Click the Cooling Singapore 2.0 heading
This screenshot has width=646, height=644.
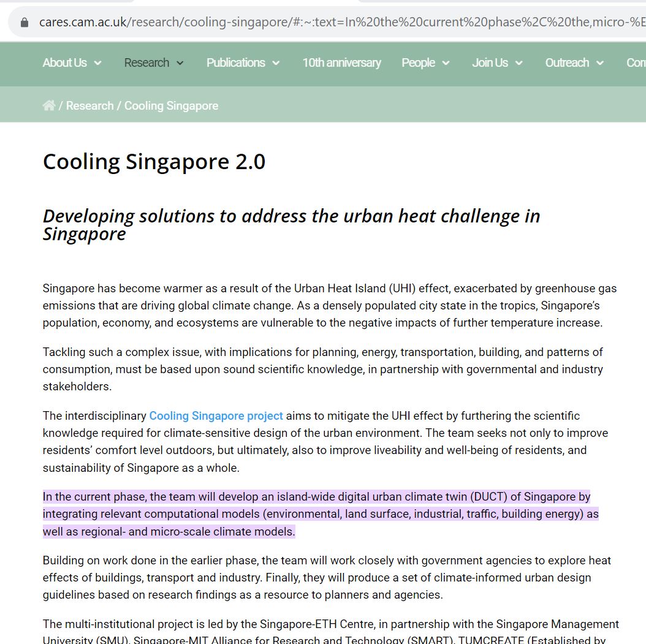(154, 161)
